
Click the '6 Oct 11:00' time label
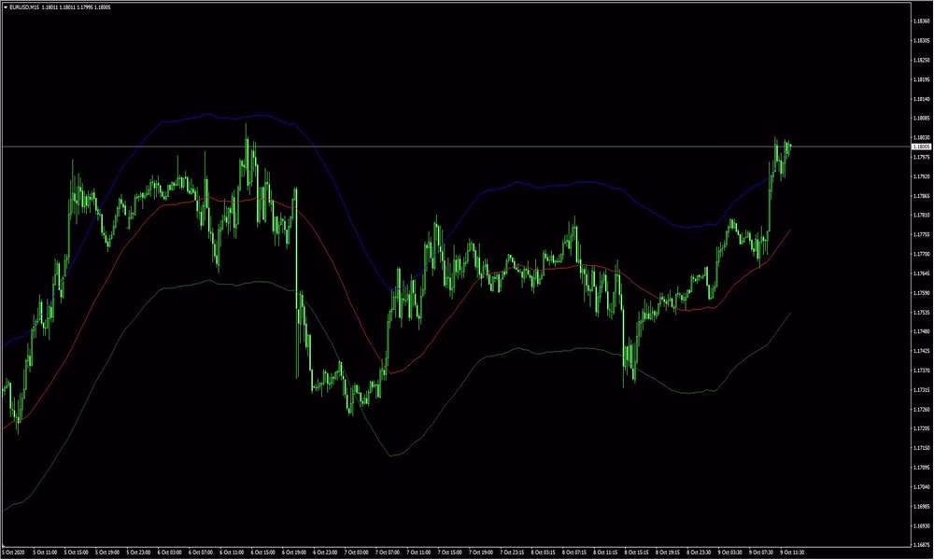(x=232, y=553)
